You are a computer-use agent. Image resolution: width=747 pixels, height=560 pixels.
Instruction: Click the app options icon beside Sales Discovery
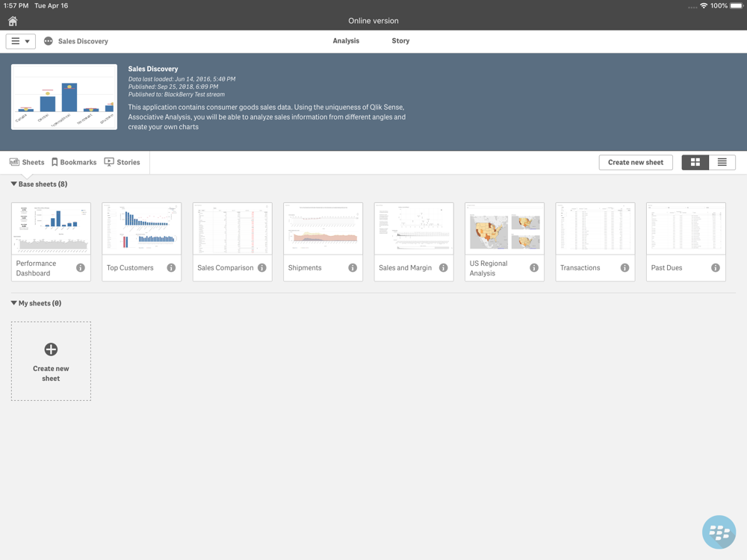[48, 41]
